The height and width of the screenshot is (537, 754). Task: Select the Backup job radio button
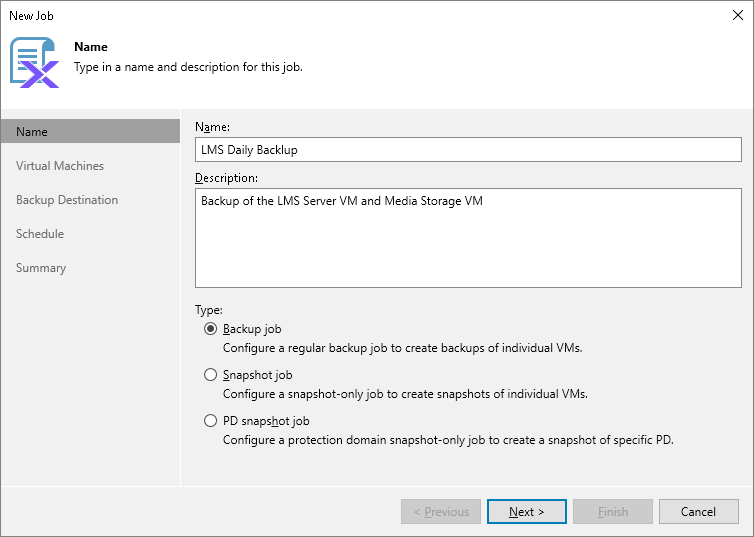(210, 329)
